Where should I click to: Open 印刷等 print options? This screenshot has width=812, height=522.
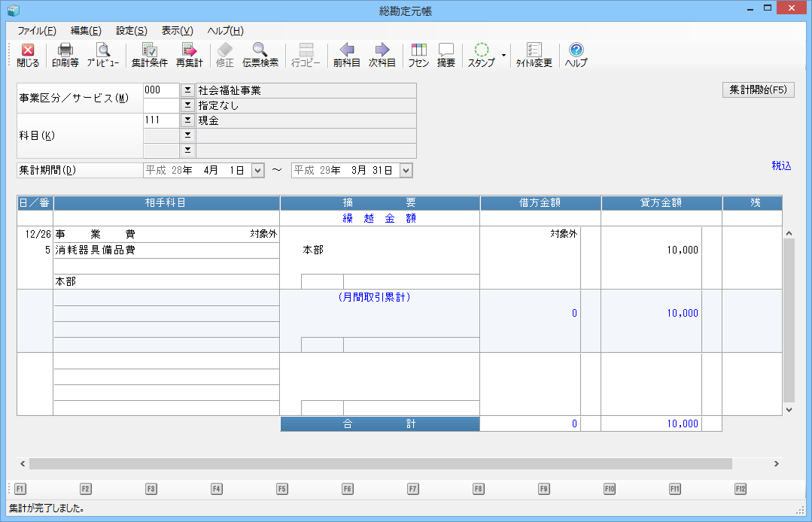(65, 56)
